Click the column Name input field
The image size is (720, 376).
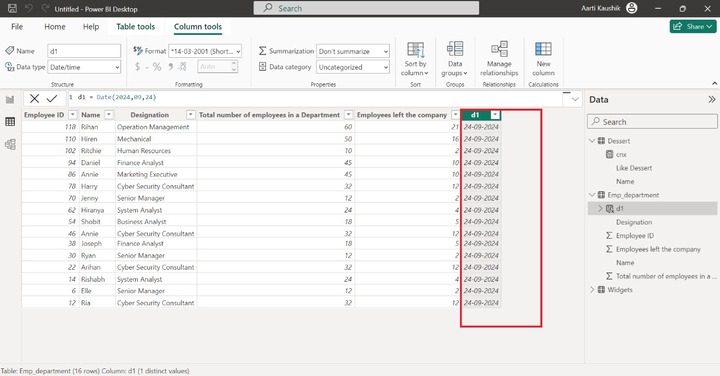coord(84,51)
